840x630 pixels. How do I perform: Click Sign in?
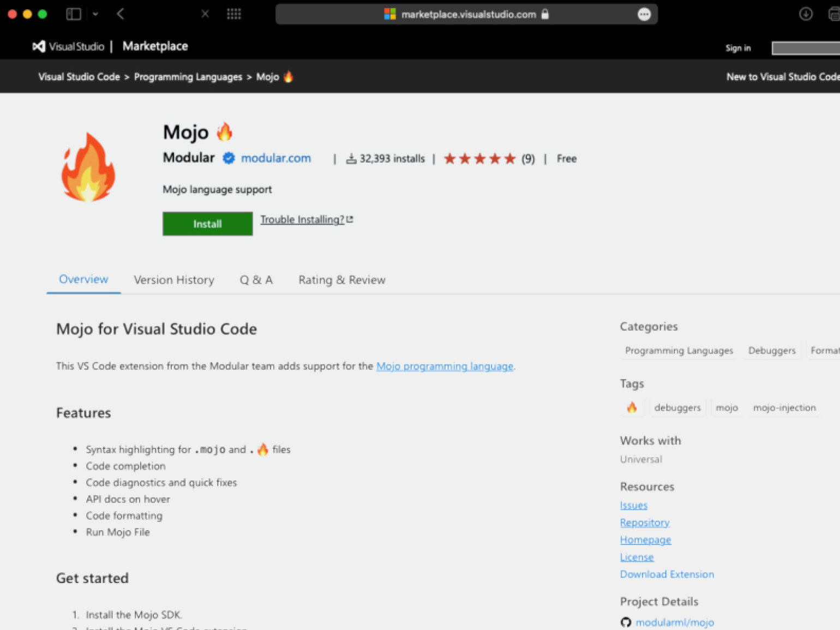738,48
